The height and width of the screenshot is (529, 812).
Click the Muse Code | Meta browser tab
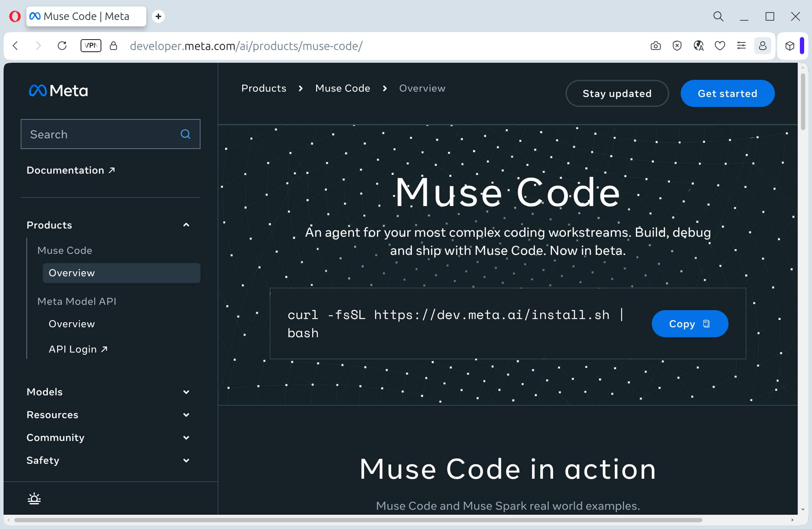(x=86, y=16)
